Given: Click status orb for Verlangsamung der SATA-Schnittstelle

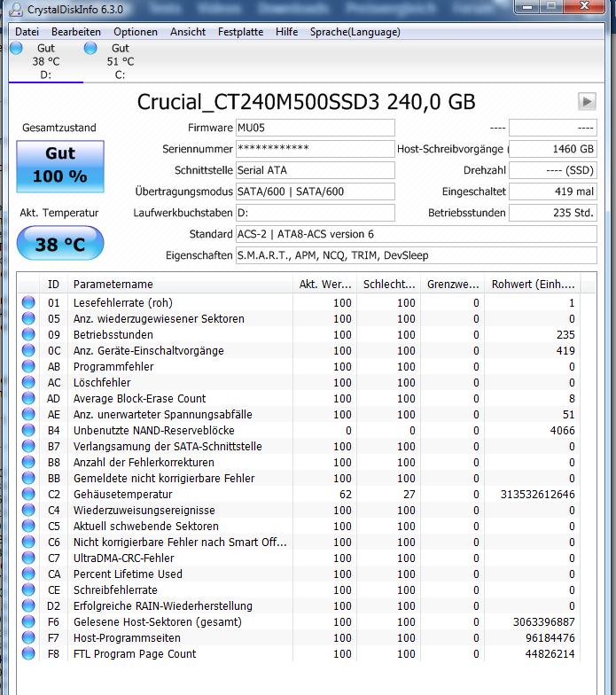Looking at the screenshot, I should coord(28,446).
